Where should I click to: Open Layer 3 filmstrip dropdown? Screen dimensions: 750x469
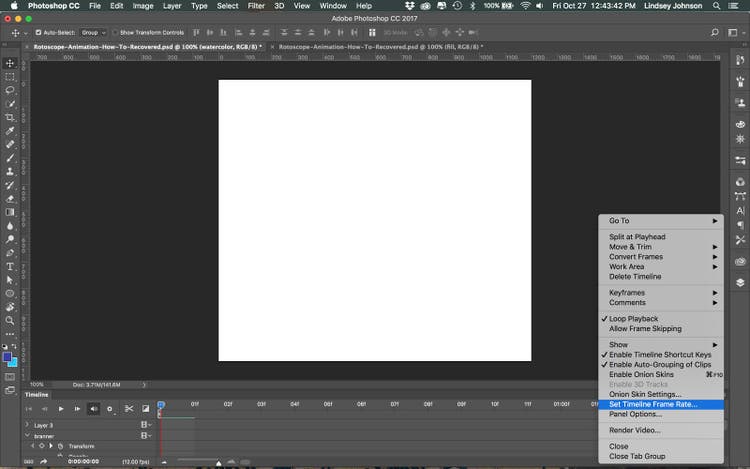click(146, 425)
